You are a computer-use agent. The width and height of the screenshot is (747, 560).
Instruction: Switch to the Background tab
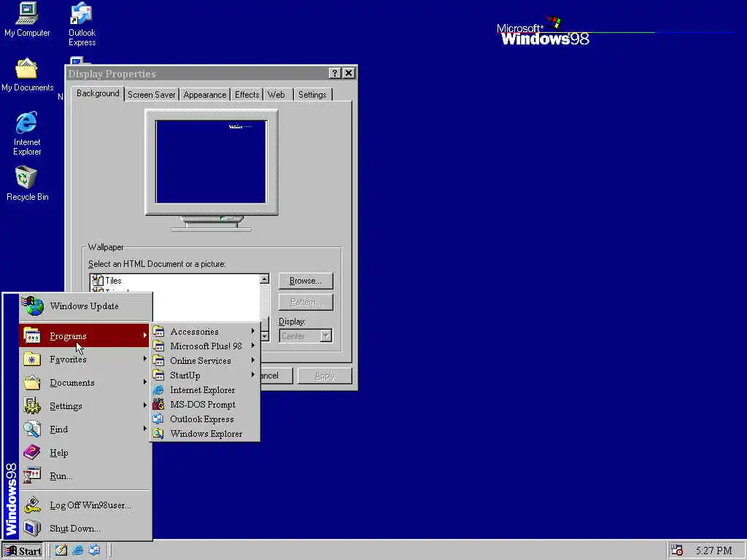point(98,94)
